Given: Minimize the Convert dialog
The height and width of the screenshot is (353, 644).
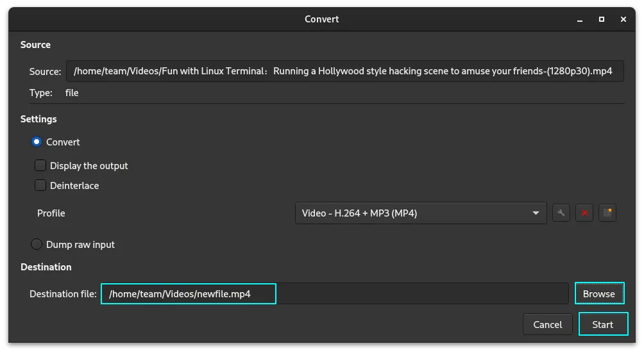Looking at the screenshot, I should point(580,19).
